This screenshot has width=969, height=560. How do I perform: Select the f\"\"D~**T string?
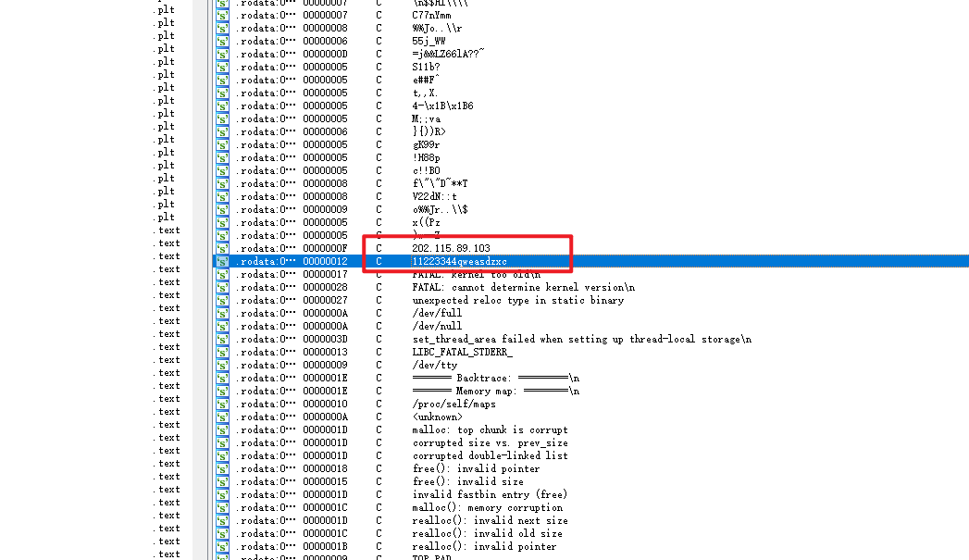tap(440, 183)
